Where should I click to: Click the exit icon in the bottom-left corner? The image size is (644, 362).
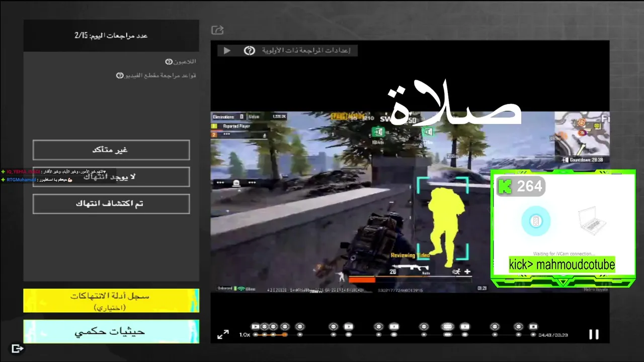(x=18, y=348)
